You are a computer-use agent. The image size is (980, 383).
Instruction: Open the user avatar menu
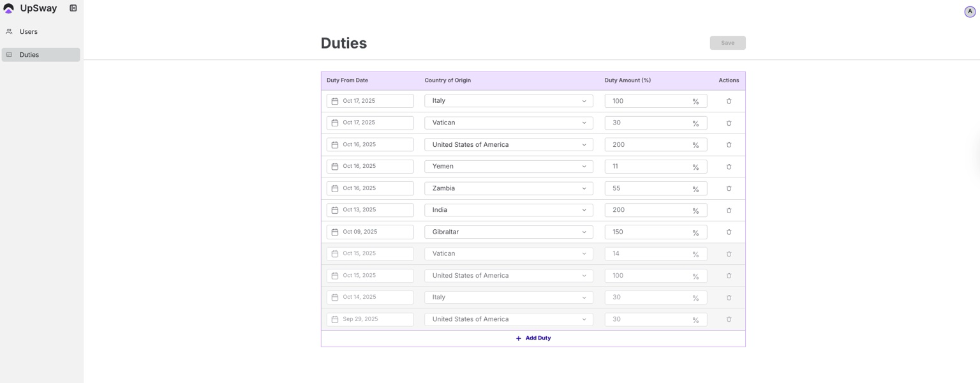point(969,11)
